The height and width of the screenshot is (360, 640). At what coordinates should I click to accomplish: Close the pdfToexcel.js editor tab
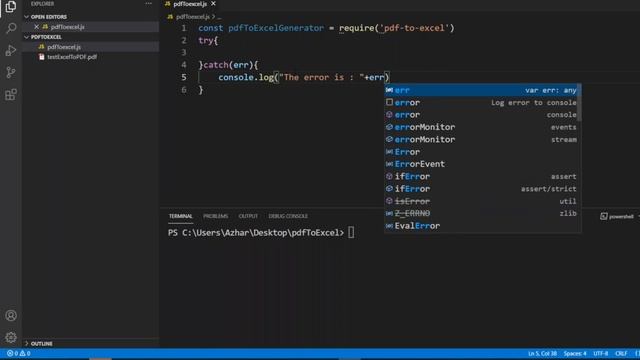pyautogui.click(x=213, y=4)
